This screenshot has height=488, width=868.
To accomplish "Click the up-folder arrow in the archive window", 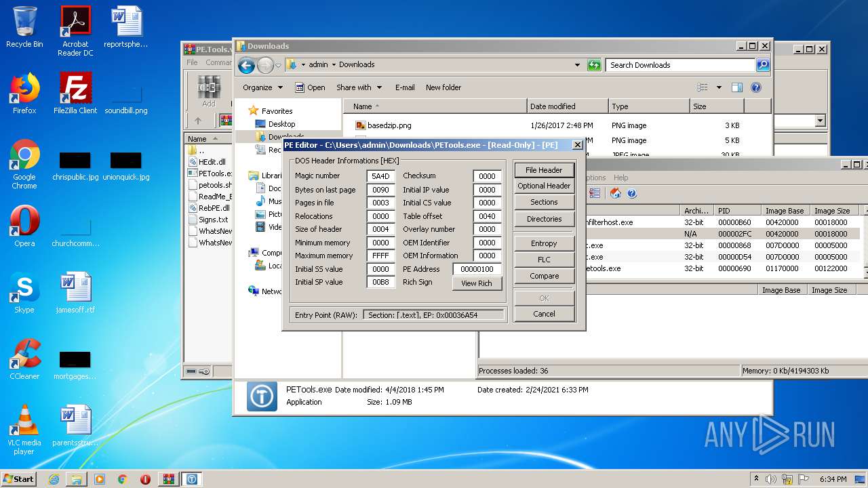I will click(198, 121).
